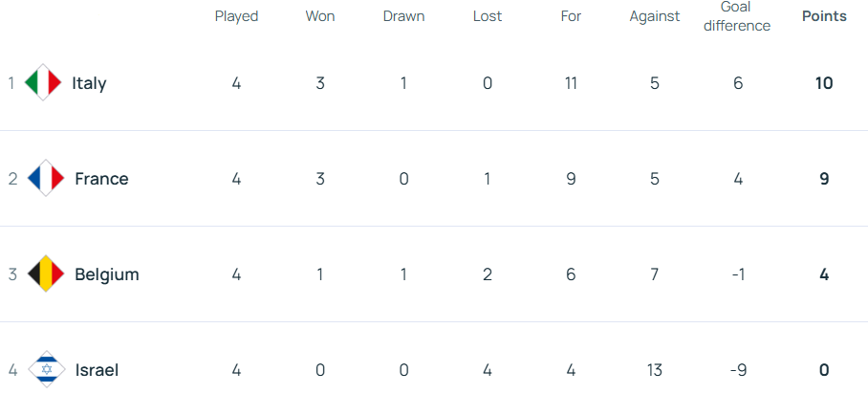
Task: Click the Drawn column header
Action: [403, 16]
